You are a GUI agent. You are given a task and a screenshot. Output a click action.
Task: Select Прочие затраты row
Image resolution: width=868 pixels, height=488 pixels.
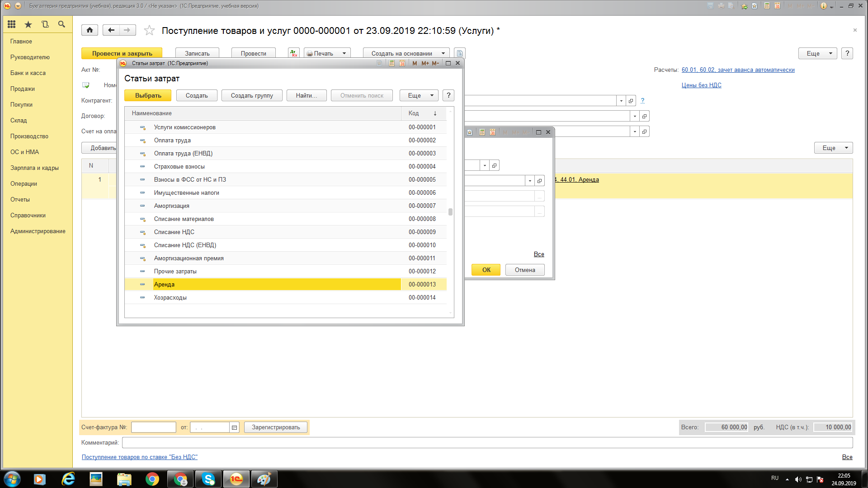pos(175,271)
